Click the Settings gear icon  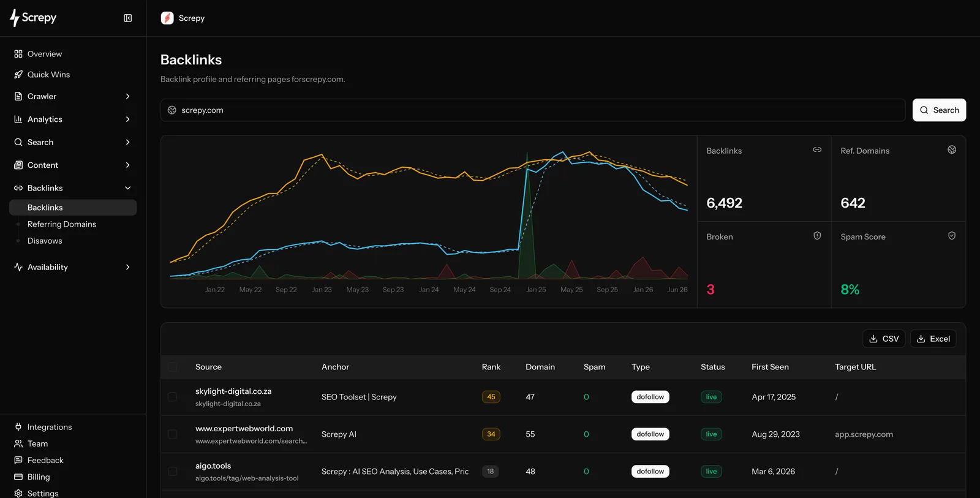tap(18, 493)
